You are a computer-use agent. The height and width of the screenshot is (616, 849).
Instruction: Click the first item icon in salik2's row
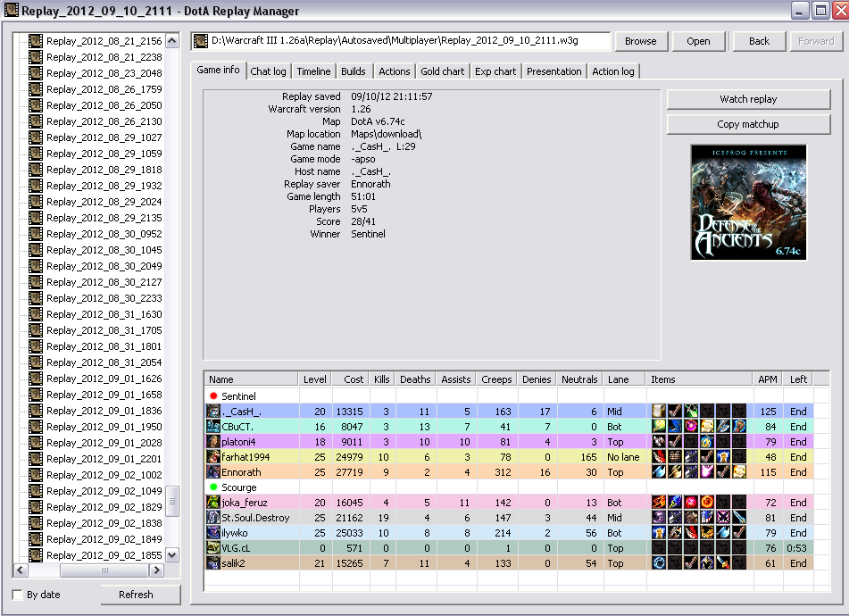(659, 563)
